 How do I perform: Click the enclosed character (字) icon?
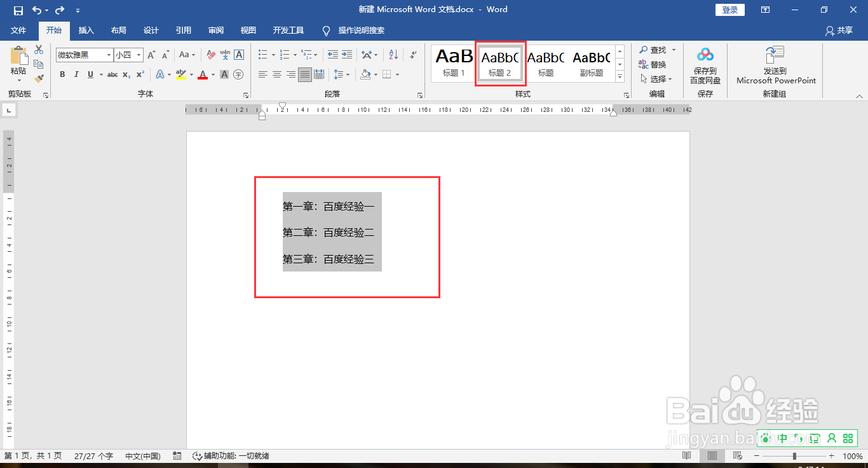click(x=238, y=74)
